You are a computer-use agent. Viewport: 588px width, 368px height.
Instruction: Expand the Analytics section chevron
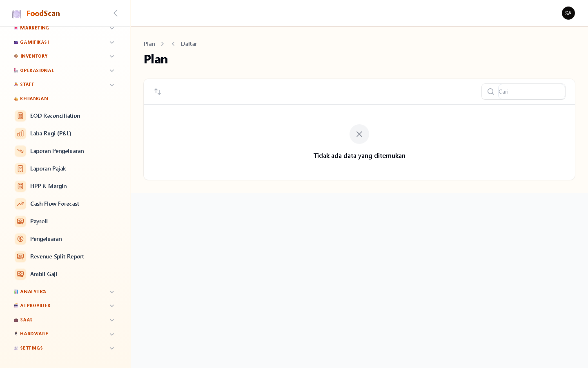coord(112,292)
